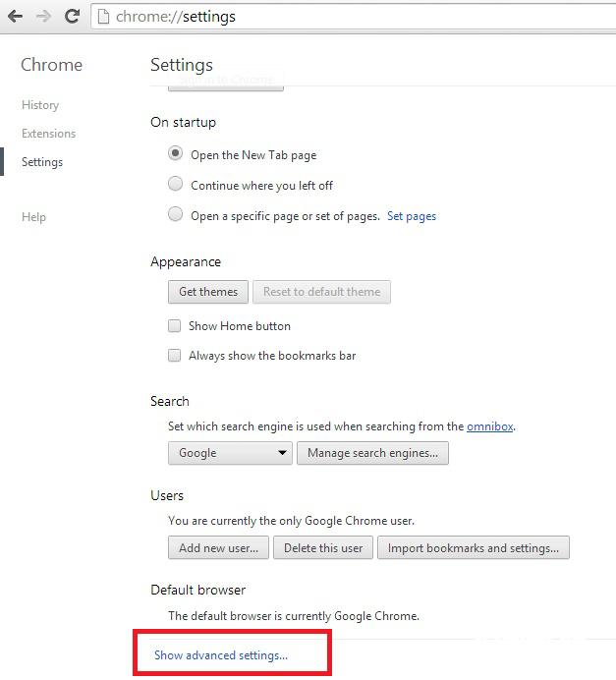Check Always show the bookmarks bar

(x=175, y=356)
